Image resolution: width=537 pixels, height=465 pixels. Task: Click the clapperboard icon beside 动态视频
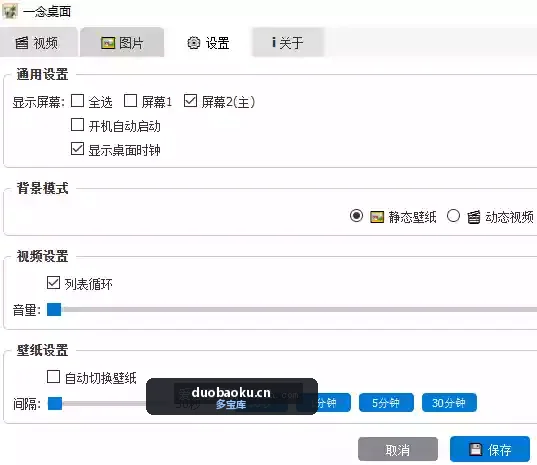pyautogui.click(x=474, y=217)
